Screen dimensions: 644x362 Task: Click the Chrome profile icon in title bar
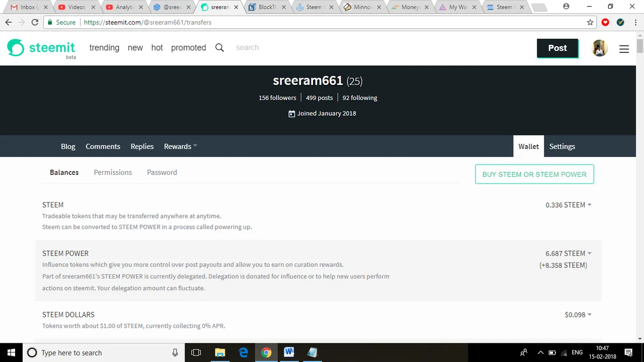[x=566, y=7]
